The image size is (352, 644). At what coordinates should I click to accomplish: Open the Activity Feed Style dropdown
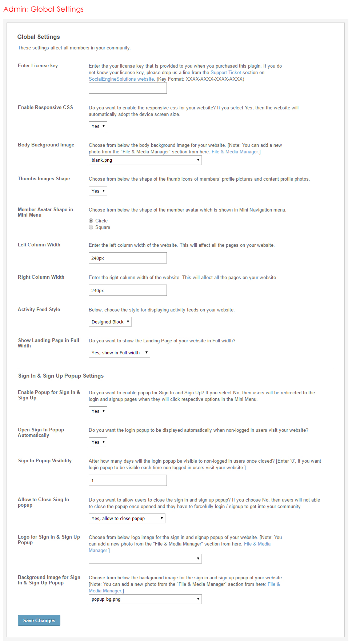coord(110,322)
